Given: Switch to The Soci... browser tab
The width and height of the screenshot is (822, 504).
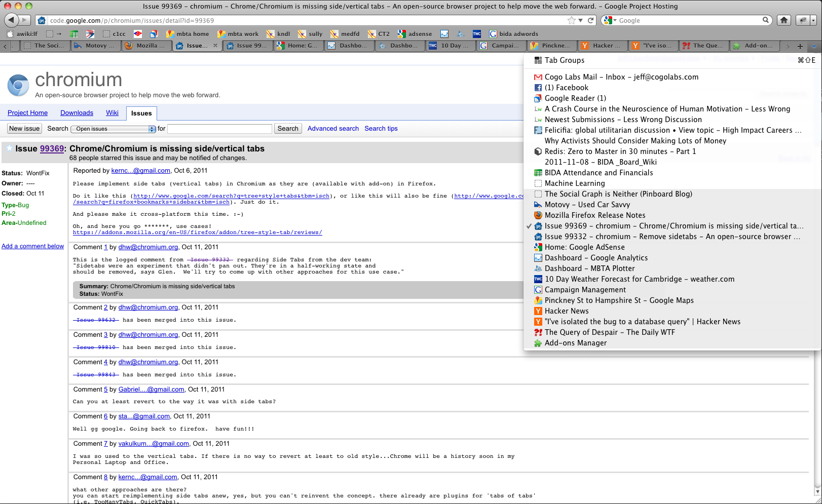Looking at the screenshot, I should point(45,46).
